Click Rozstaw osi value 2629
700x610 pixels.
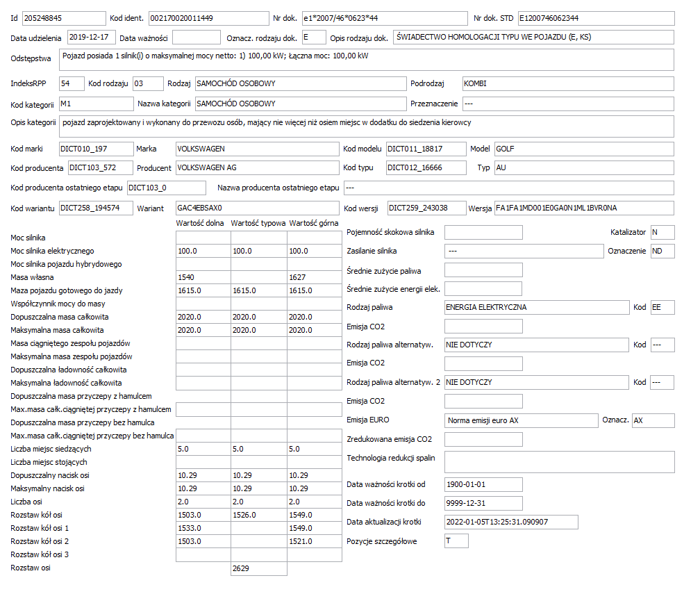[259, 568]
